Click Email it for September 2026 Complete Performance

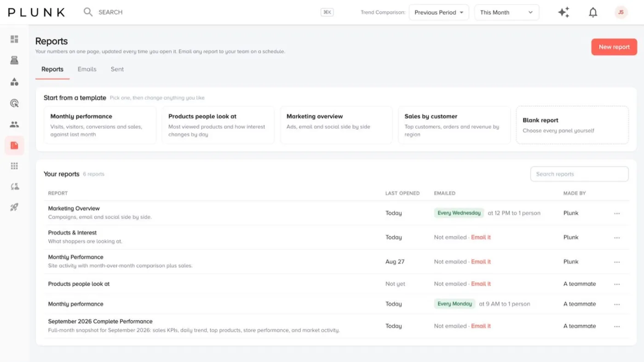(481, 326)
